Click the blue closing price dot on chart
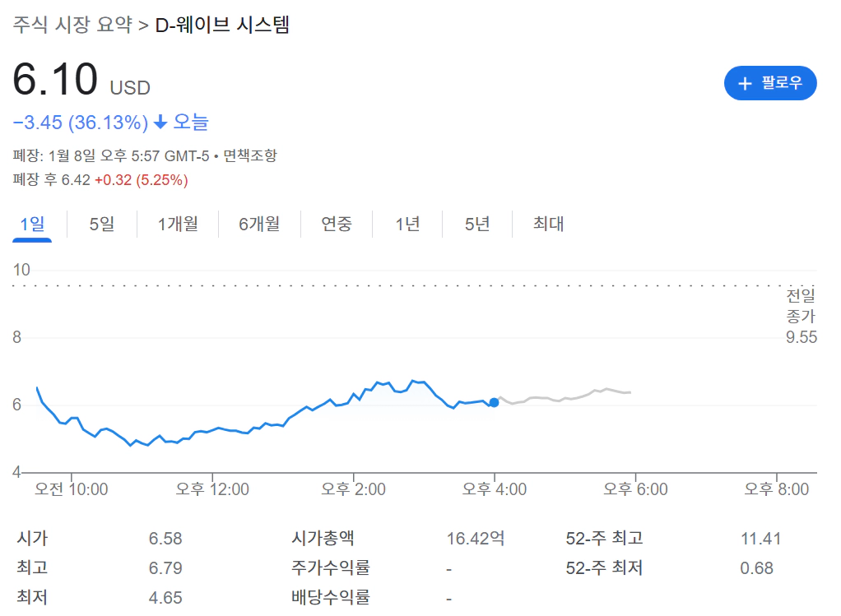Screen dimensions: 841x616 tap(494, 403)
